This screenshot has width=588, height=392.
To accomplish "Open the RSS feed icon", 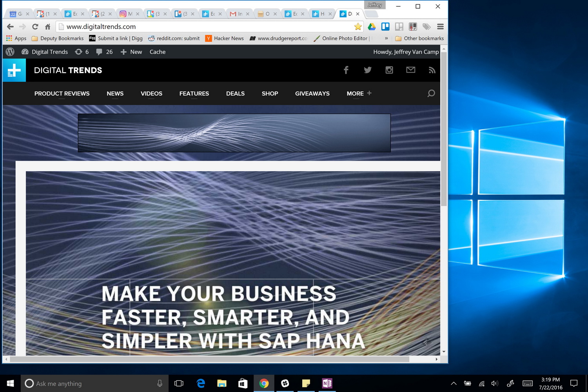I will point(432,70).
